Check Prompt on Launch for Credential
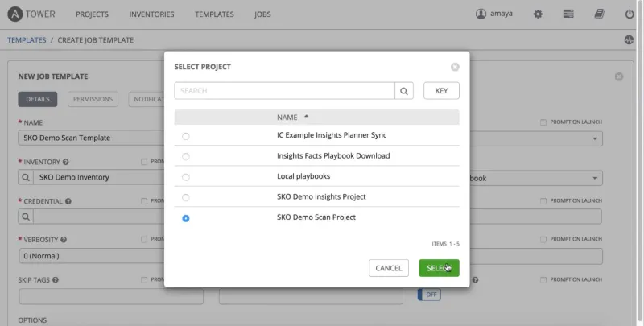 point(144,201)
